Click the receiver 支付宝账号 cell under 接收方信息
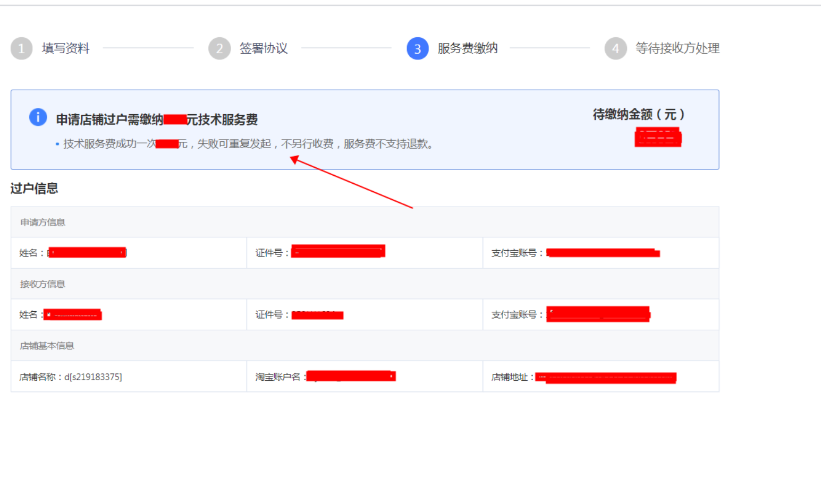821x504 pixels. (x=601, y=314)
